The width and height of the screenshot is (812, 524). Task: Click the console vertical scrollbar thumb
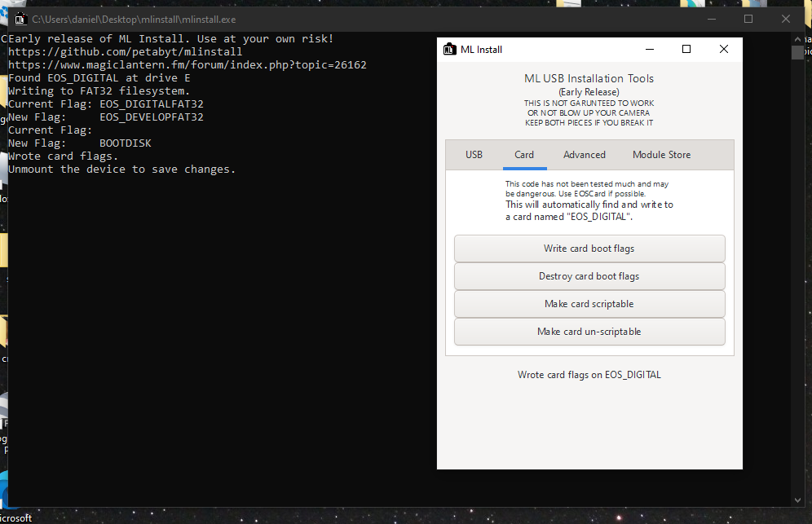[797, 52]
